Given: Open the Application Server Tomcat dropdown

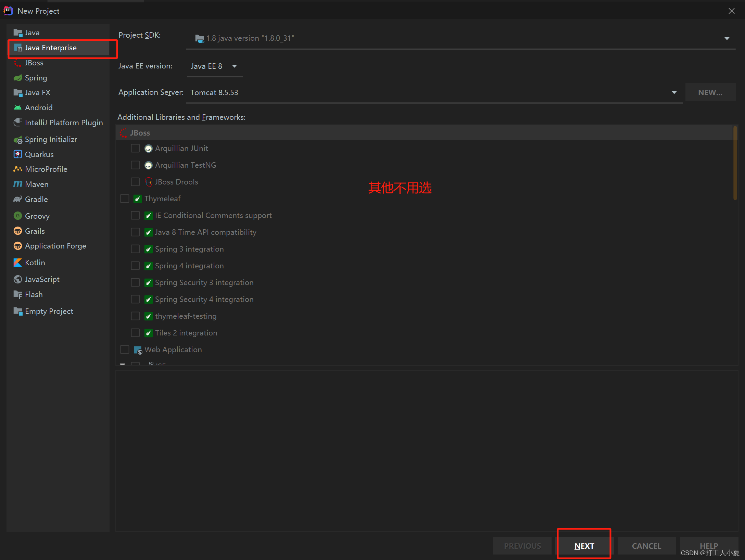Looking at the screenshot, I should coord(674,92).
